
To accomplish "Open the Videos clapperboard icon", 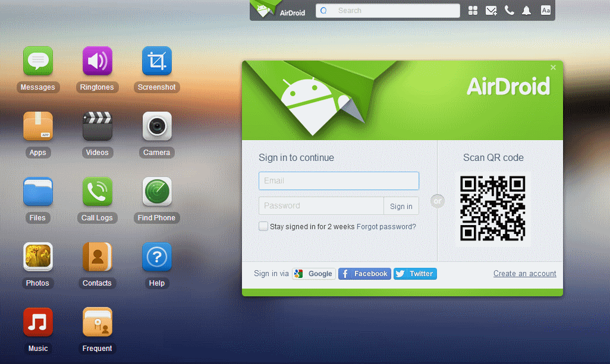I will (98, 126).
